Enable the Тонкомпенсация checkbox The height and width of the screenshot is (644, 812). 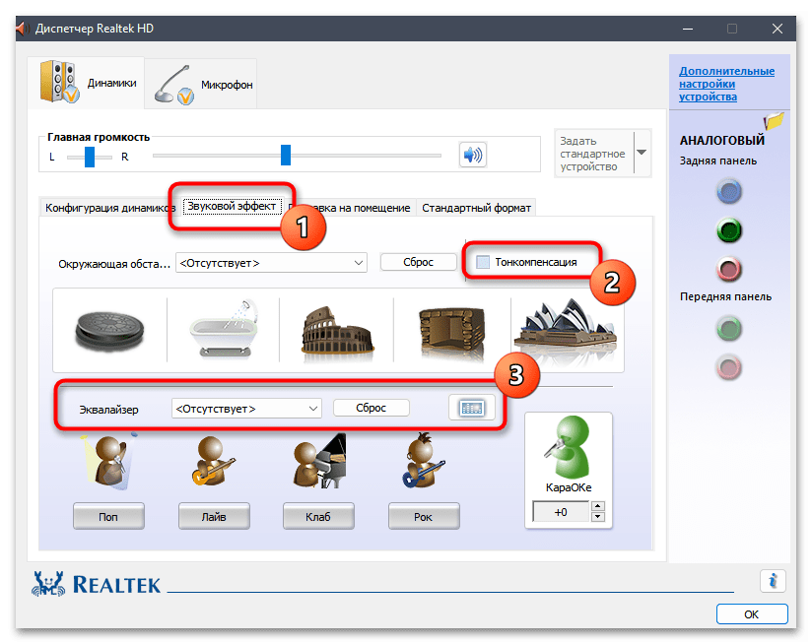(x=483, y=262)
